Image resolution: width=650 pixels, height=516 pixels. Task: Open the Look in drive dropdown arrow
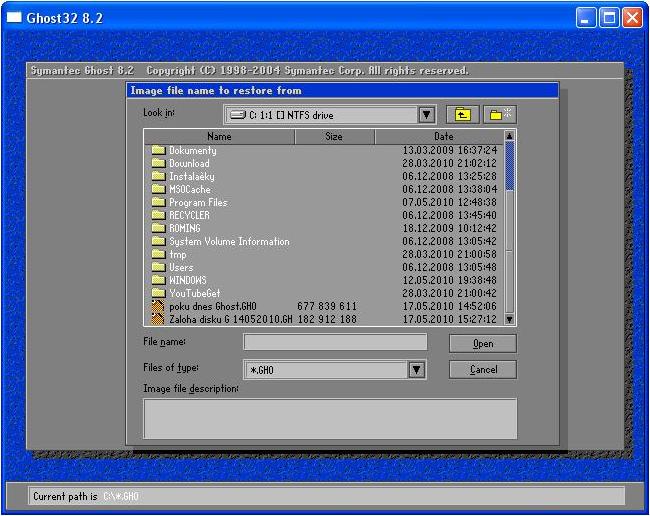point(427,115)
